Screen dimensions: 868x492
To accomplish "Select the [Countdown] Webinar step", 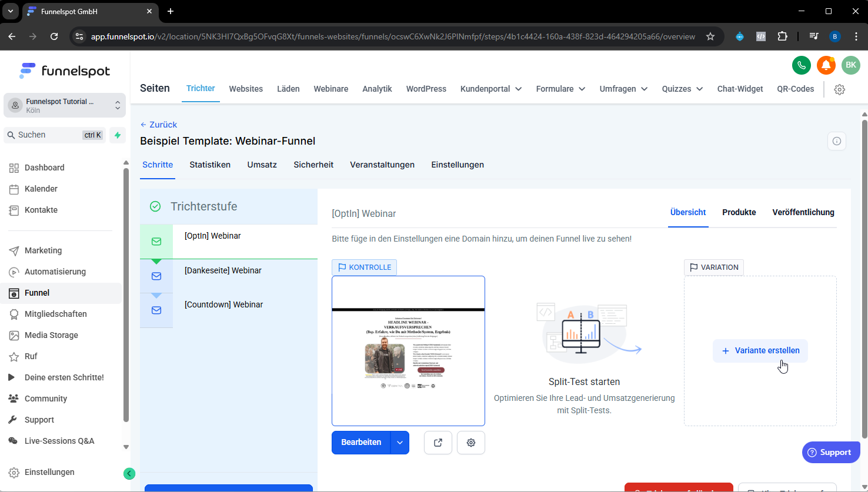I will pos(229,310).
